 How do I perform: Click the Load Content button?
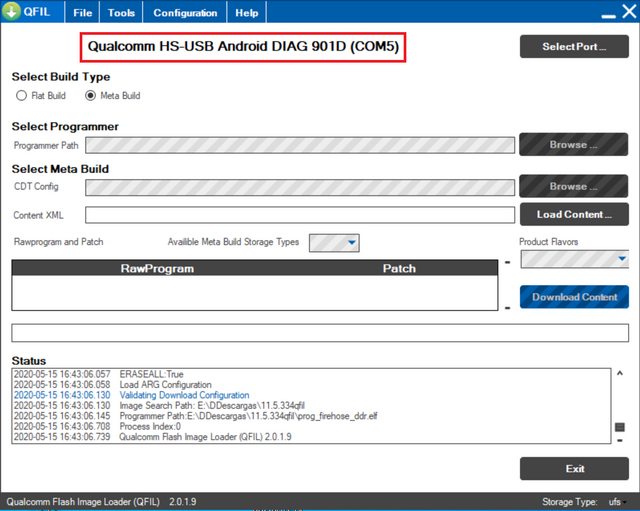click(574, 214)
